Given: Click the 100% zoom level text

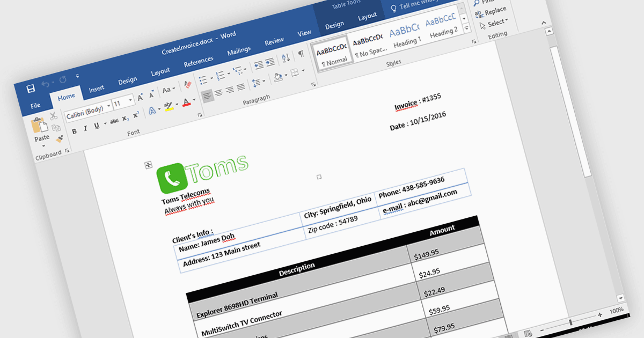Looking at the screenshot, I should 616,310.
